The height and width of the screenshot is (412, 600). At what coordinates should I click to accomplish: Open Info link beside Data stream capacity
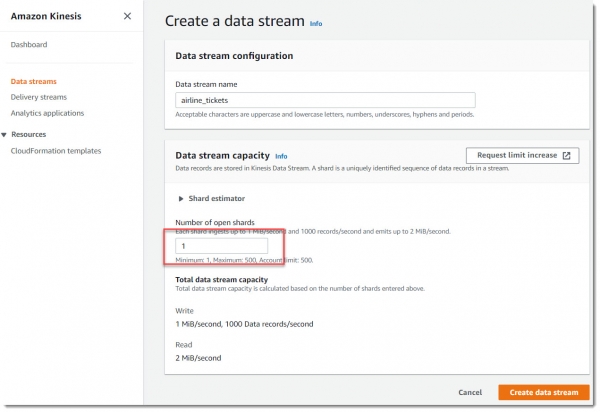coord(281,157)
